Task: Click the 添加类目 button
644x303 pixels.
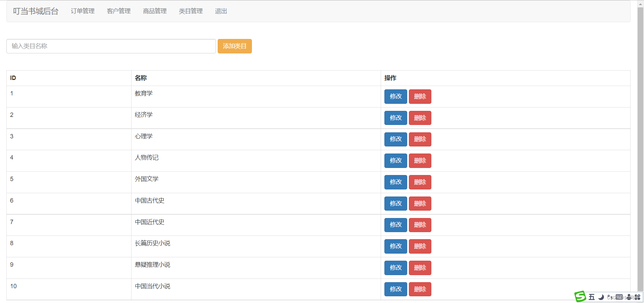Action: coord(235,46)
